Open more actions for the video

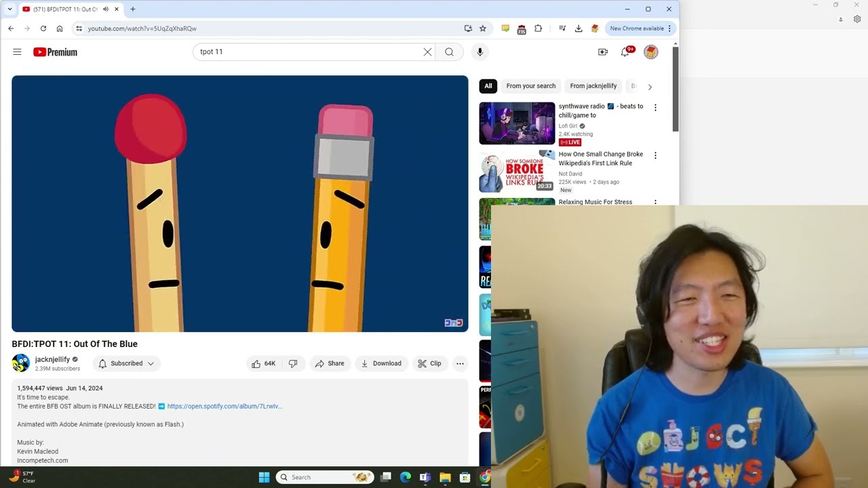click(x=460, y=363)
